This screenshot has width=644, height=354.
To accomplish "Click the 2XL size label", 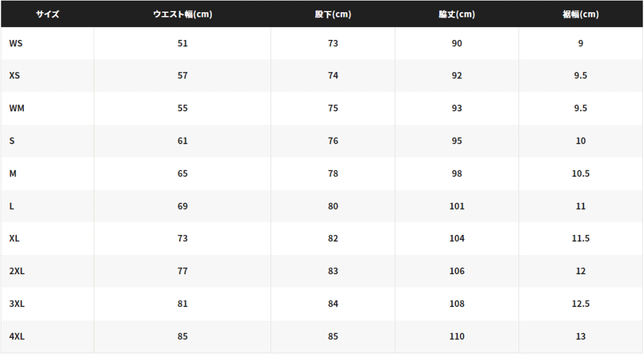I will click(x=17, y=271).
